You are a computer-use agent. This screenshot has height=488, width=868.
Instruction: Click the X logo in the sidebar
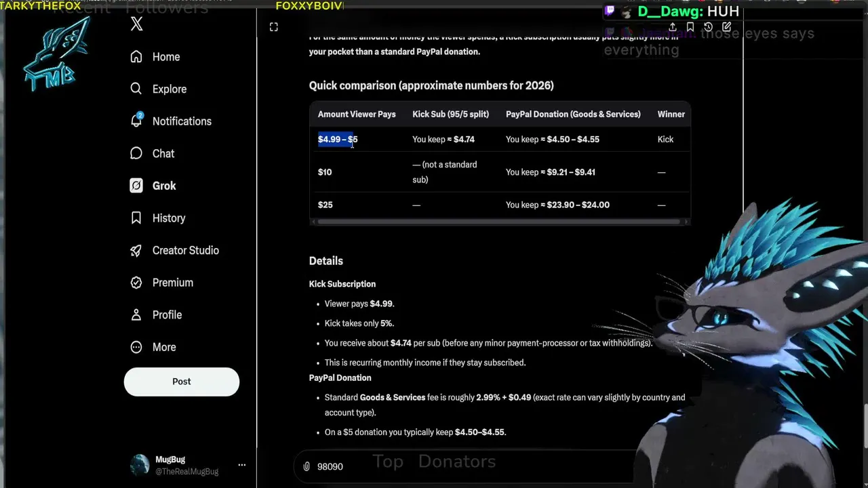136,24
